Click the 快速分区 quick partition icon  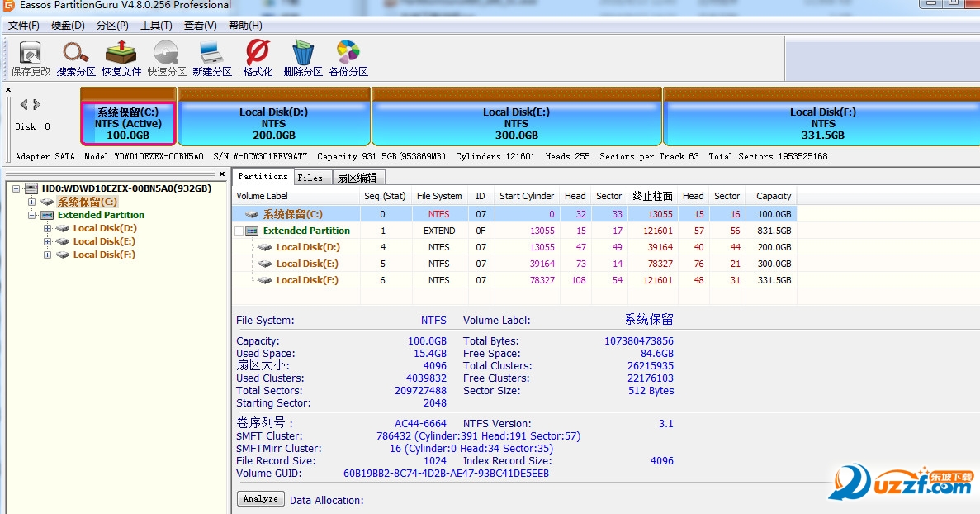tap(166, 53)
